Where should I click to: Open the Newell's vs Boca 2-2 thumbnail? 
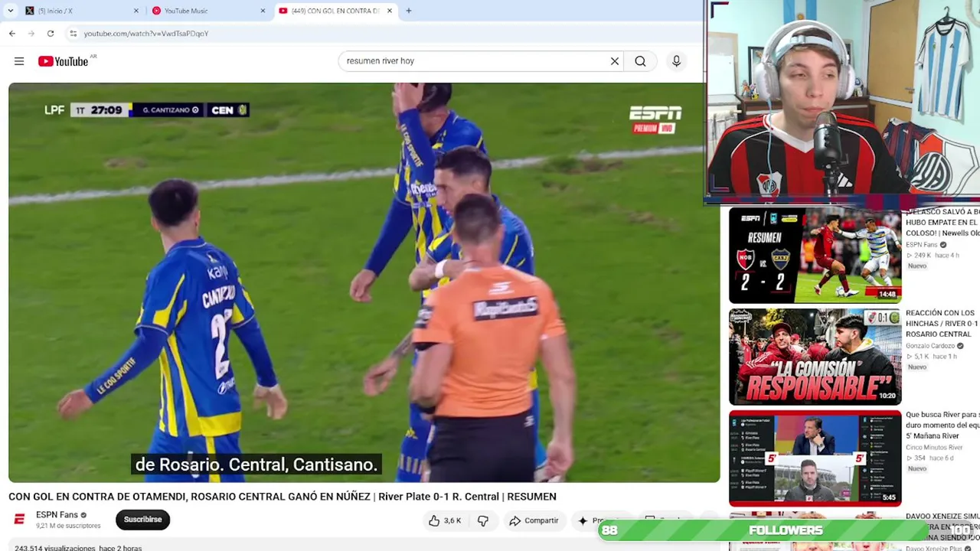coord(815,255)
